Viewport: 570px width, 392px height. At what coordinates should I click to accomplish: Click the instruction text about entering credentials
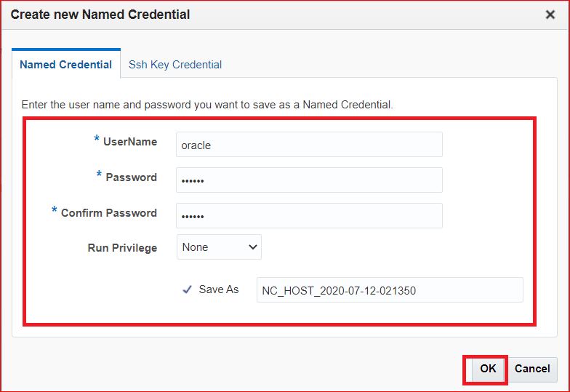pos(207,105)
